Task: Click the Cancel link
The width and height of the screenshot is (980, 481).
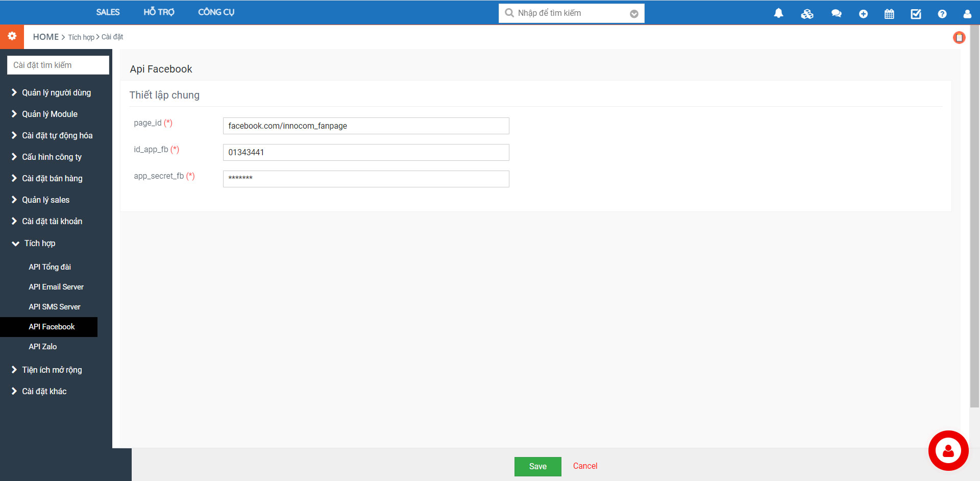Action: tap(585, 466)
